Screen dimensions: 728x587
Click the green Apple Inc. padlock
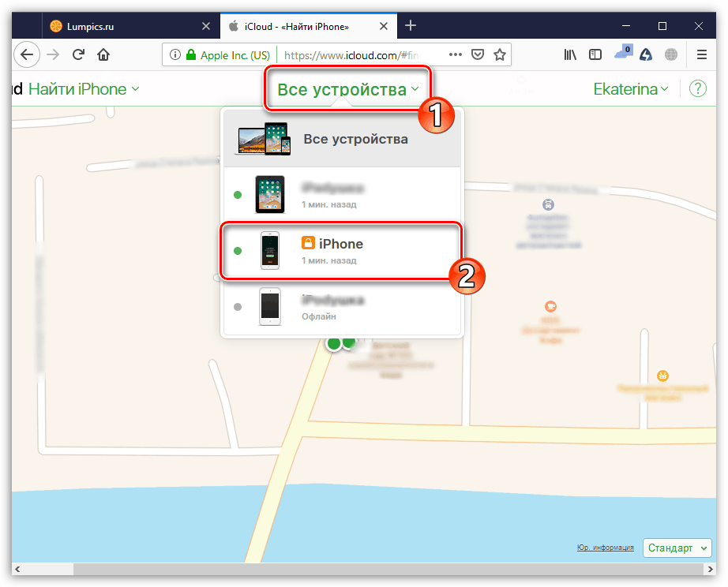coord(191,54)
